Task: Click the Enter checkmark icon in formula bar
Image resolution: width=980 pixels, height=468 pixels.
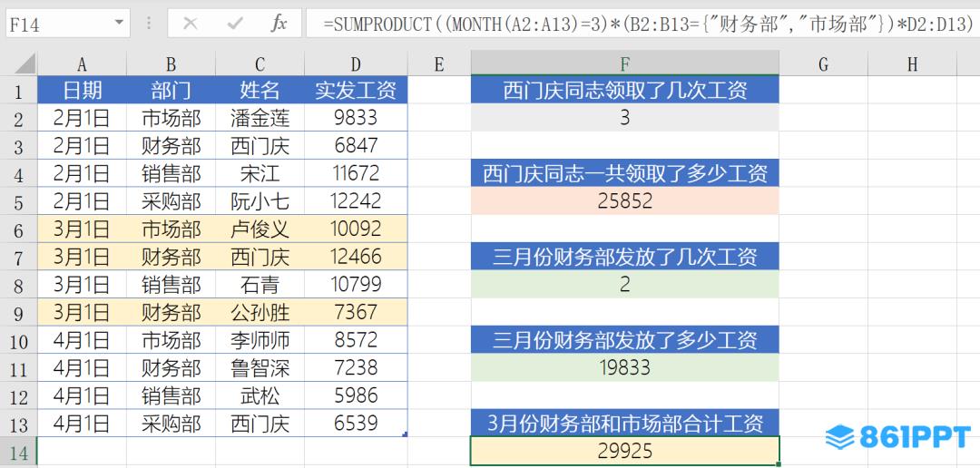Action: [235, 24]
